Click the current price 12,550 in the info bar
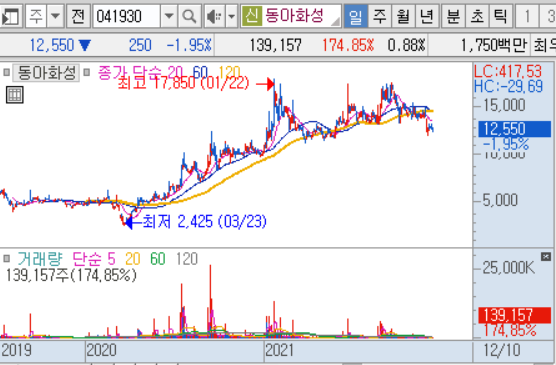556x365 pixels. (52, 45)
